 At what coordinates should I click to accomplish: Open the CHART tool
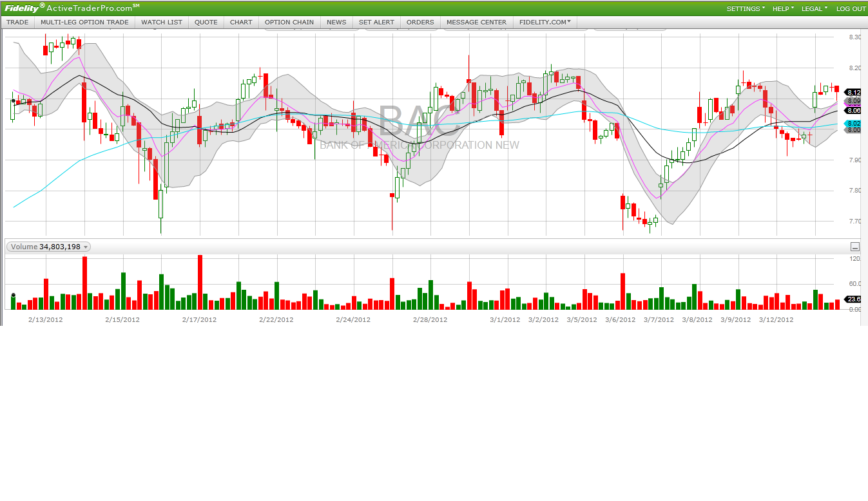241,22
